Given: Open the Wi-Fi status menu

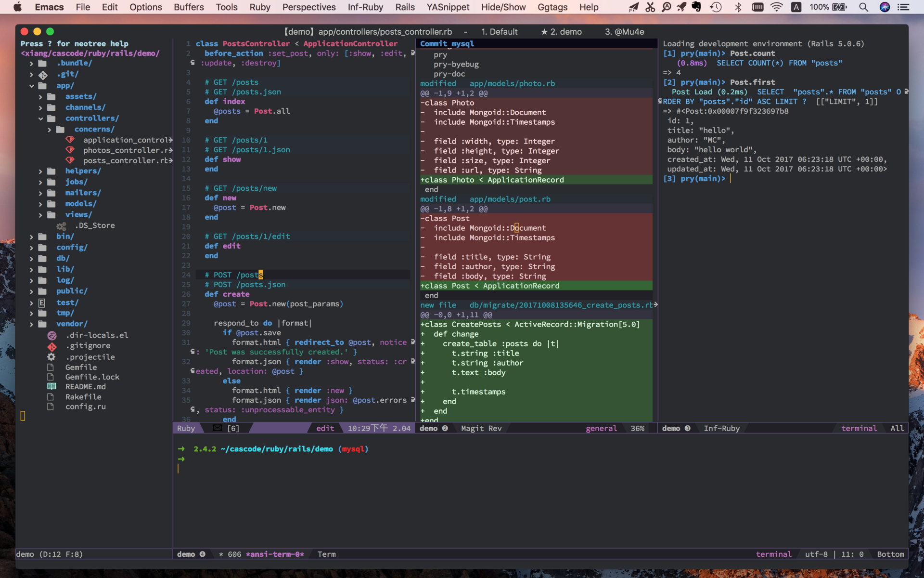Looking at the screenshot, I should pyautogui.click(x=776, y=7).
